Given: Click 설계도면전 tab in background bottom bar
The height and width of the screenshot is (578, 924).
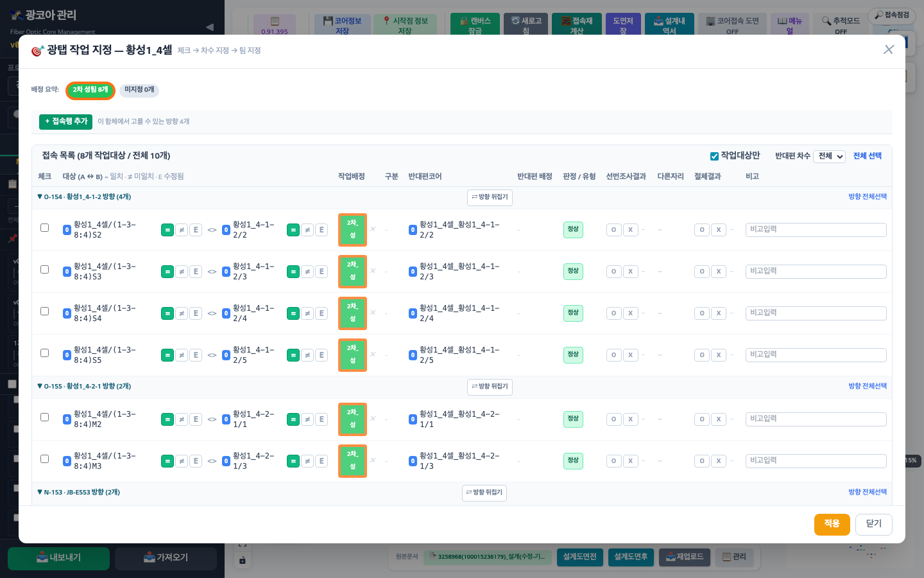Looking at the screenshot, I should pyautogui.click(x=579, y=557).
